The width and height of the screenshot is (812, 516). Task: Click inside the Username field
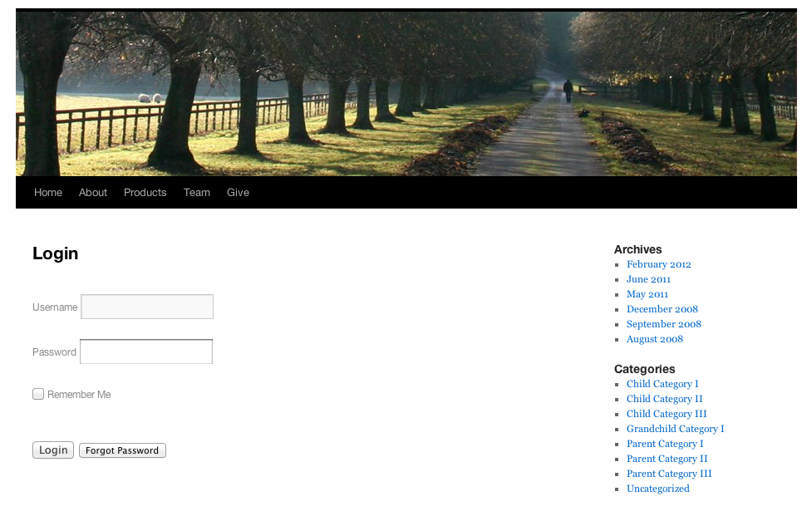click(x=146, y=306)
